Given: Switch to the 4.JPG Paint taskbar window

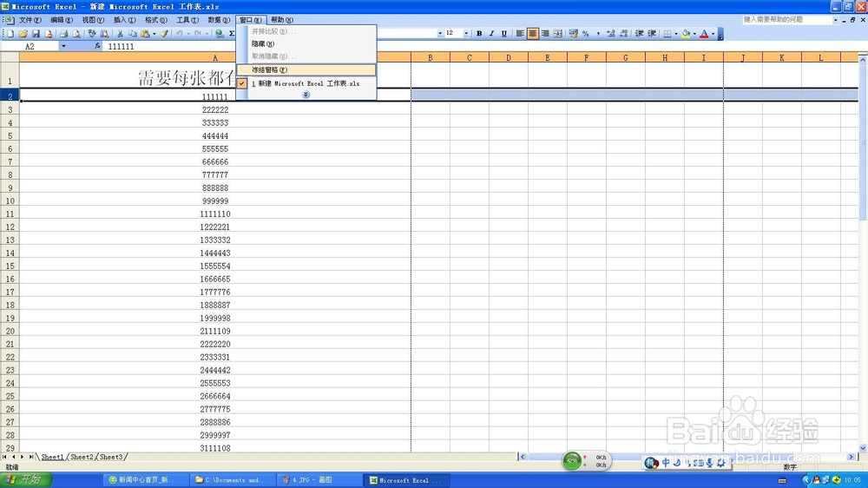Looking at the screenshot, I should point(320,480).
